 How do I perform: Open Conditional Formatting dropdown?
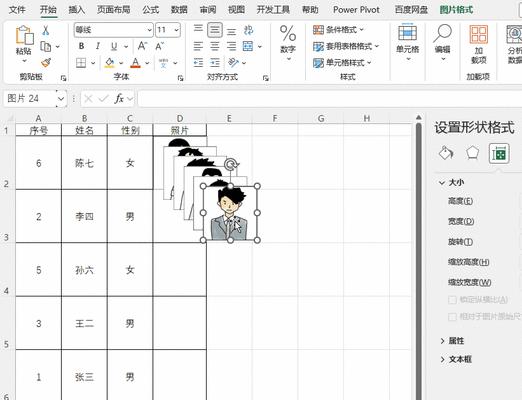(x=339, y=30)
